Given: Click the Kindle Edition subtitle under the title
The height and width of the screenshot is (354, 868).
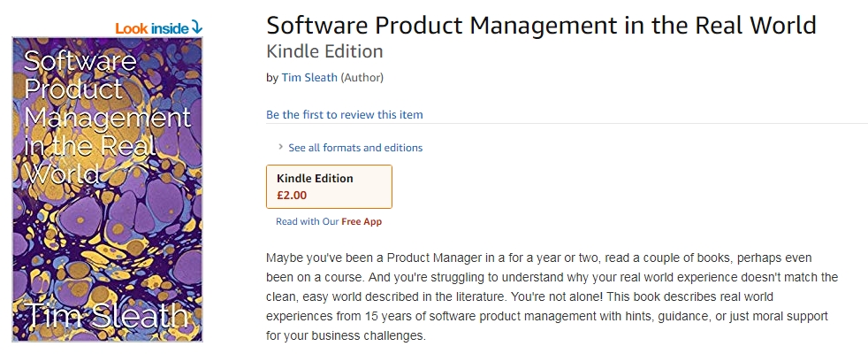Looking at the screenshot, I should click(x=324, y=51).
